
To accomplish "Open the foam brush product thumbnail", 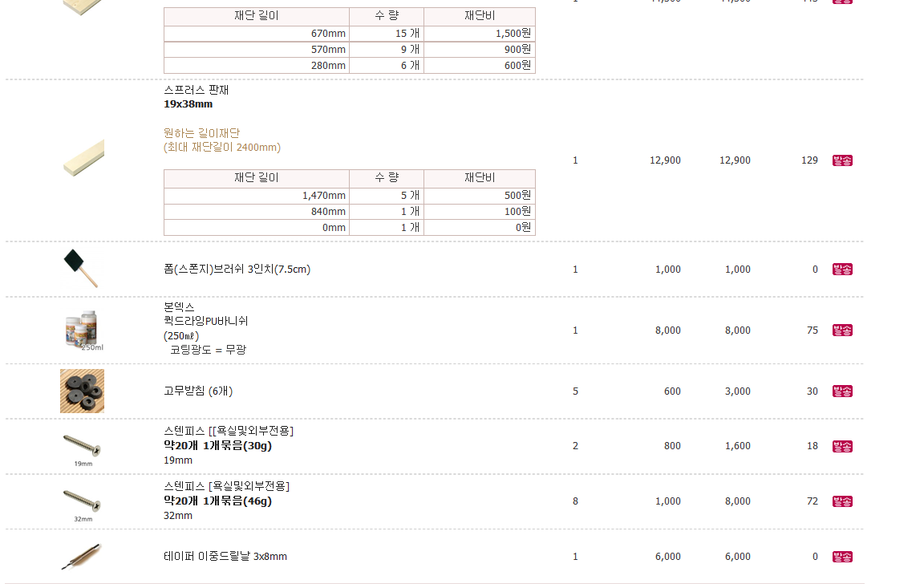I will [81, 269].
